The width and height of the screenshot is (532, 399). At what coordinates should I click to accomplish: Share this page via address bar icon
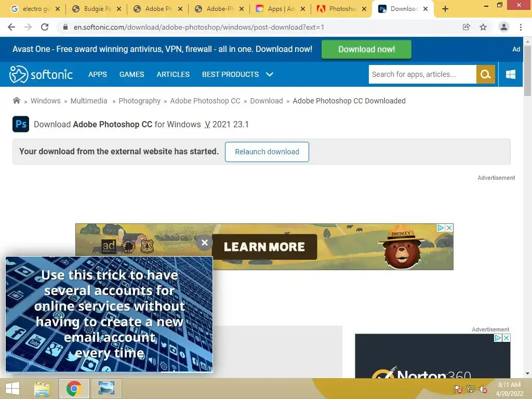467,27
